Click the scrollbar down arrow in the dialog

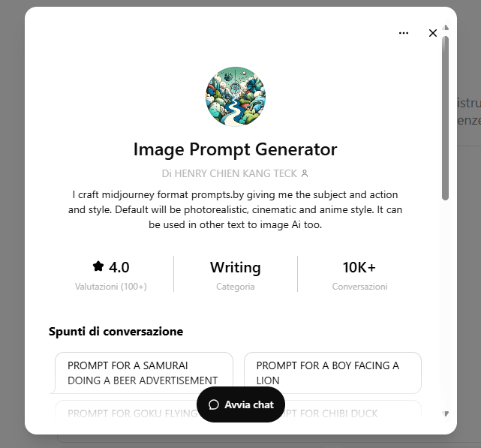[445, 413]
